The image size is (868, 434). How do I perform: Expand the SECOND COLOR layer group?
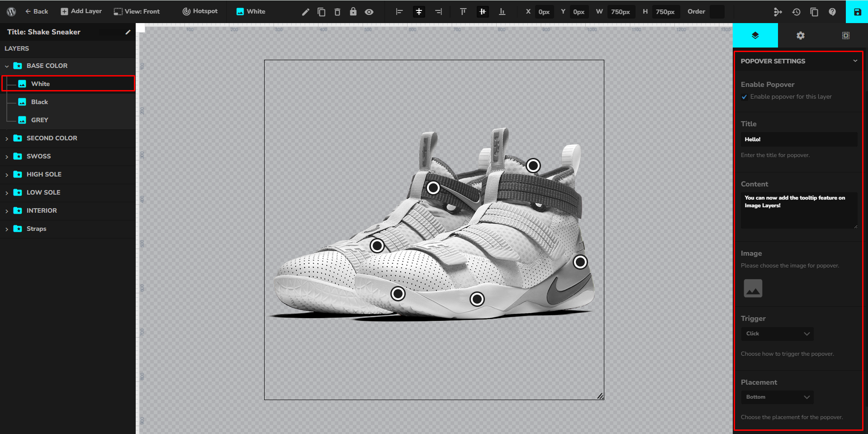pyautogui.click(x=7, y=138)
